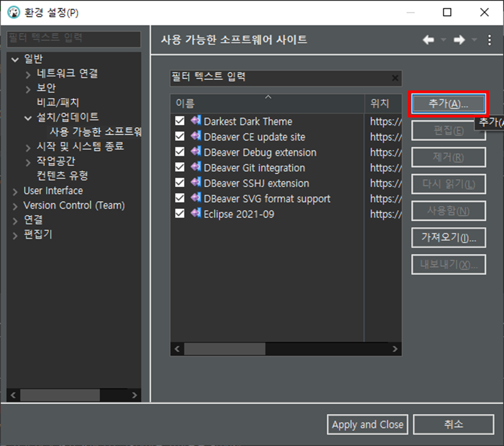Click the 추가(A)... button

[448, 103]
